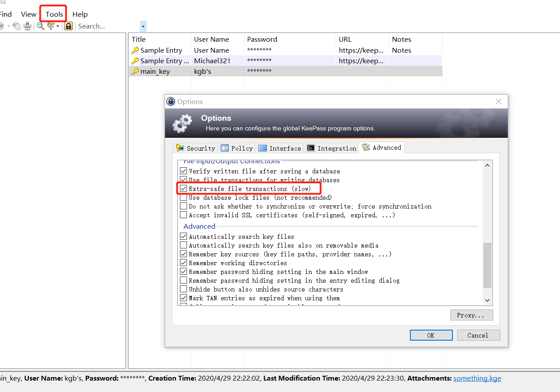
Task: Confirm options with OK button
Action: (x=431, y=335)
